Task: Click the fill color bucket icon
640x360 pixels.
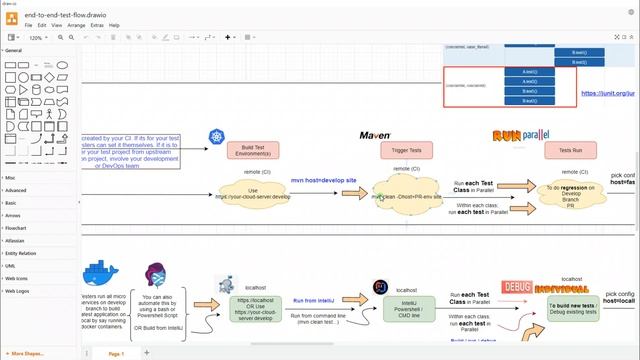Action: [154, 37]
